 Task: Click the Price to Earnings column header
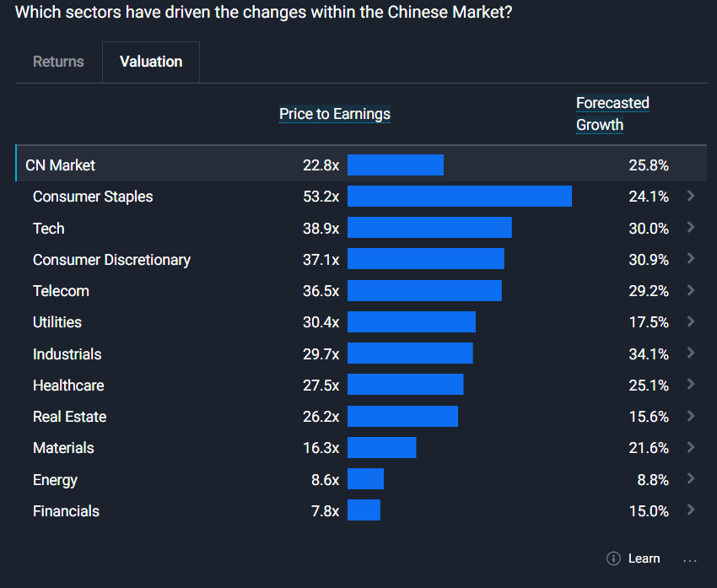(x=335, y=114)
